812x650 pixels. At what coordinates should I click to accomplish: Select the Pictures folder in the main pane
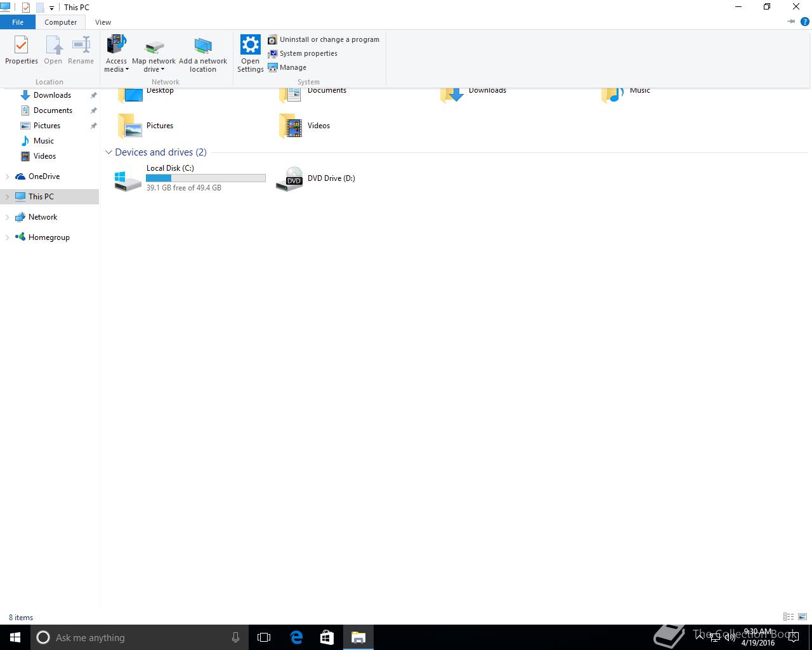(x=146, y=126)
